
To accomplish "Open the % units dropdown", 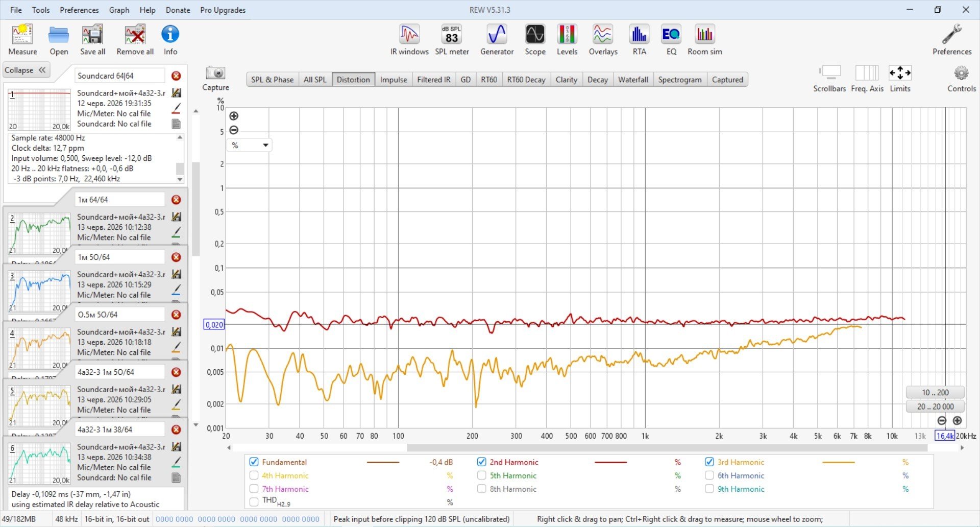I will (250, 146).
